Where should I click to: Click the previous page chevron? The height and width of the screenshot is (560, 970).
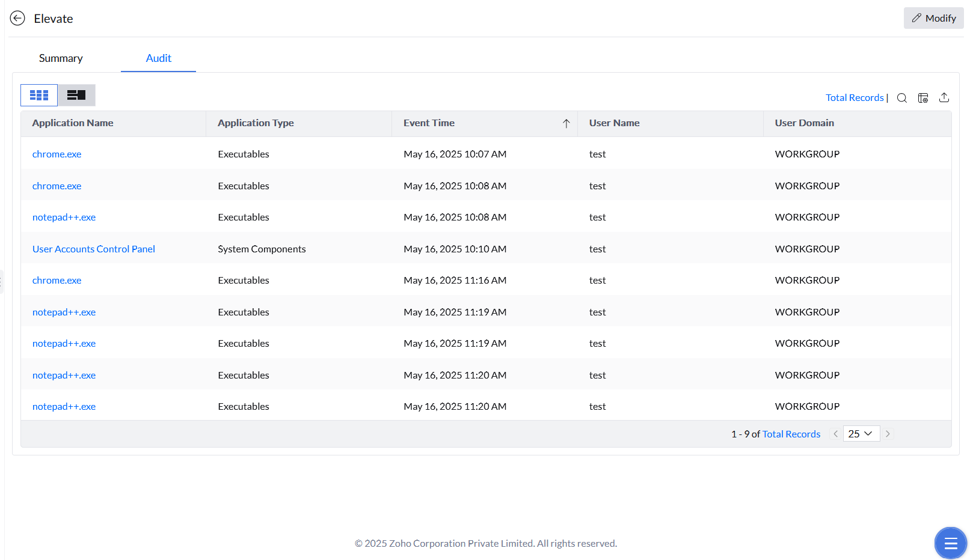pos(835,433)
